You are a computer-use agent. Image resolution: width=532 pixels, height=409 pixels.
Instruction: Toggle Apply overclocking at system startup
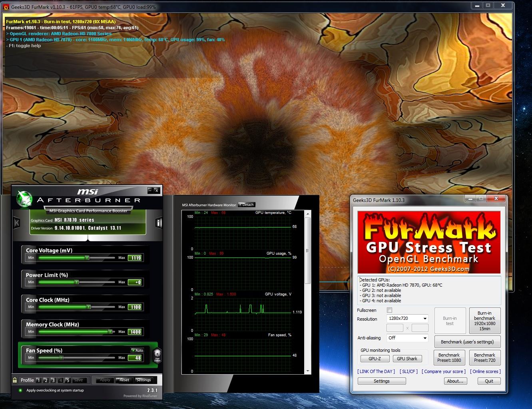pos(20,390)
